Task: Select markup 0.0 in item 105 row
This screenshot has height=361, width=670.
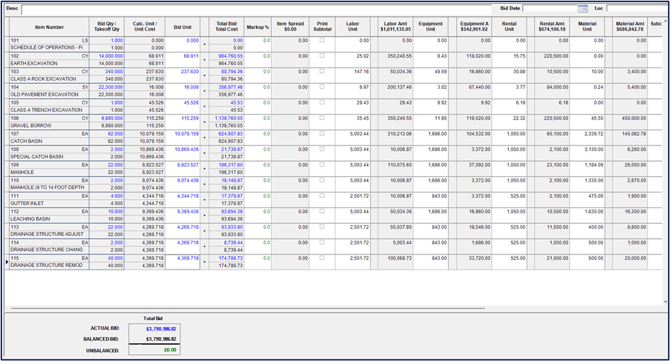Action: pos(258,103)
